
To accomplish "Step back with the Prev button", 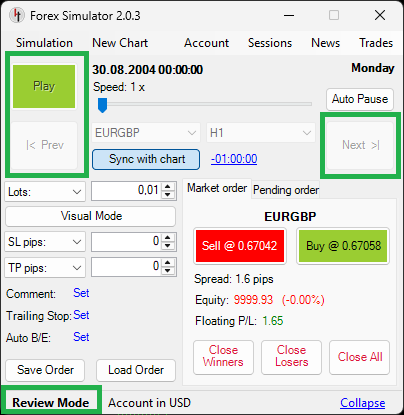I will click(x=44, y=145).
